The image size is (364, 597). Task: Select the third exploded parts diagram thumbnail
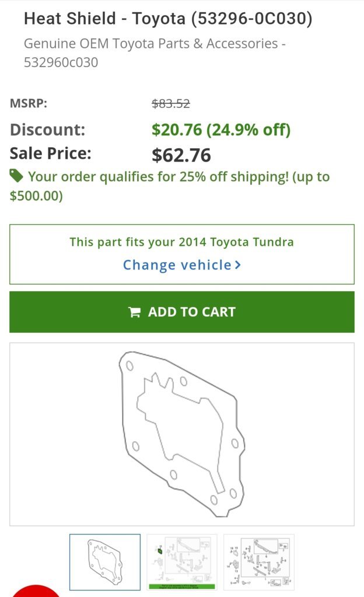259,562
